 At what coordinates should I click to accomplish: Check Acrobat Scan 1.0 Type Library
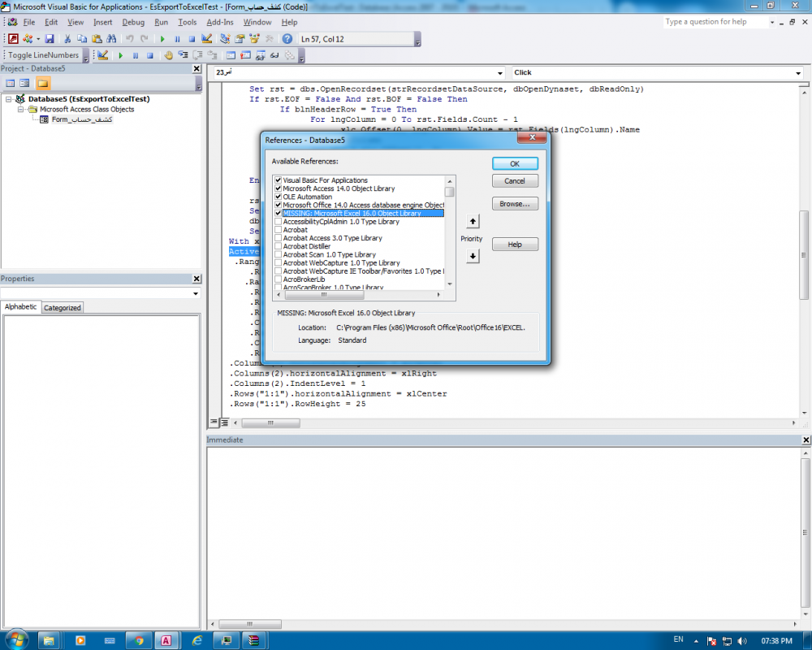coord(278,255)
